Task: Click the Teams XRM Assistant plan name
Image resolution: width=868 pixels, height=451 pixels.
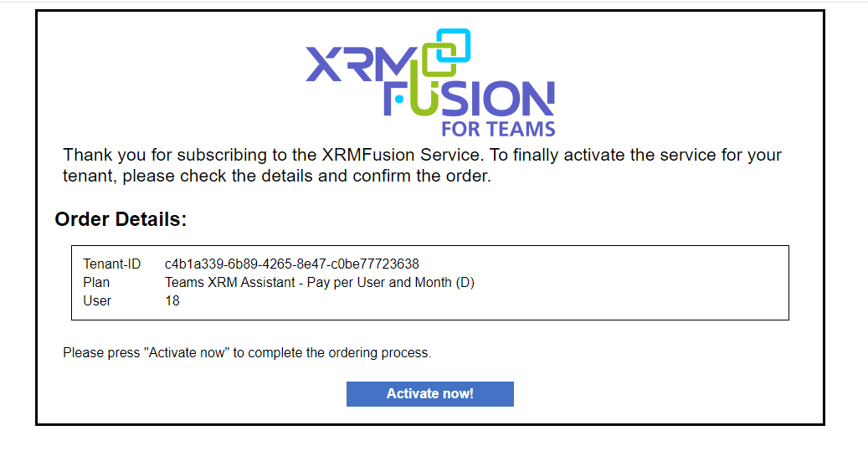Action: tap(229, 282)
